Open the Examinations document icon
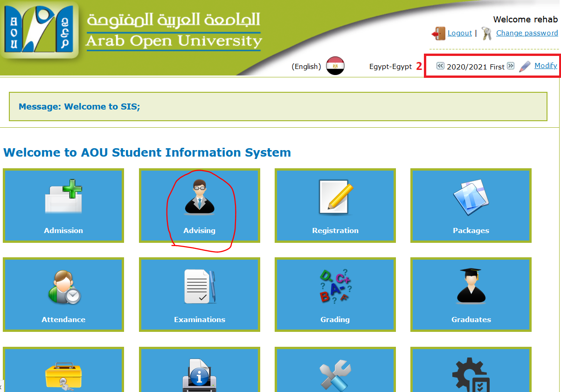Viewport: 561px width, 392px height. coord(200,287)
